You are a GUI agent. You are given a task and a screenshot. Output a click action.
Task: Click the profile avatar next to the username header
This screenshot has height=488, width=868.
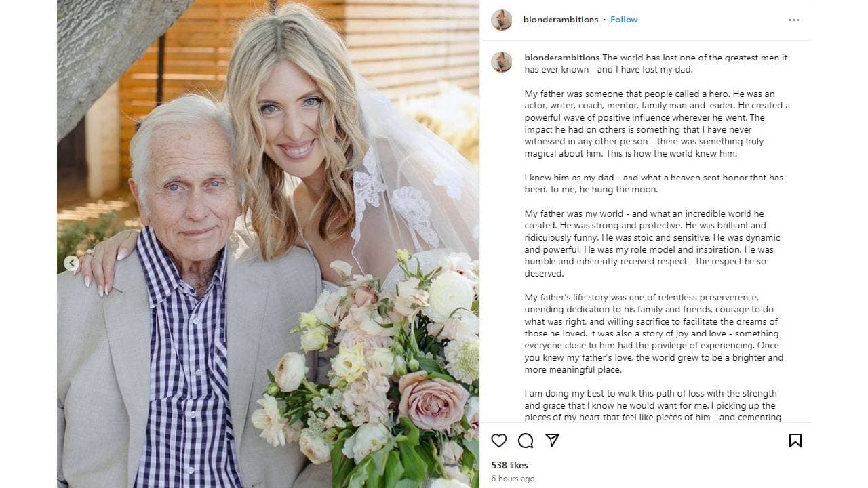point(502,20)
